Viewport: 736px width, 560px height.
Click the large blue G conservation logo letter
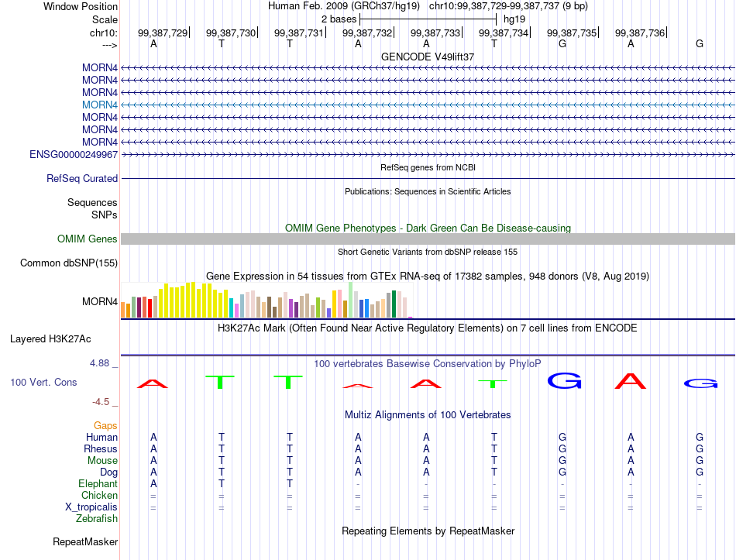564,380
